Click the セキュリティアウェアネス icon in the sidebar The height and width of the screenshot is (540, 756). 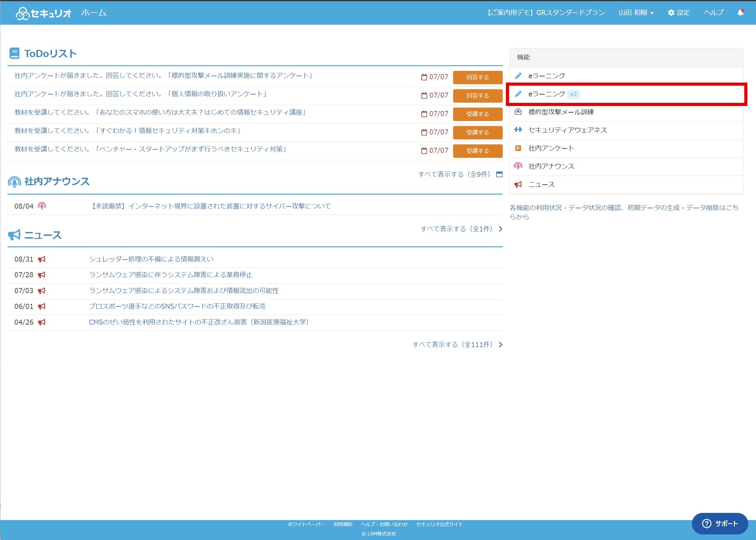click(519, 130)
